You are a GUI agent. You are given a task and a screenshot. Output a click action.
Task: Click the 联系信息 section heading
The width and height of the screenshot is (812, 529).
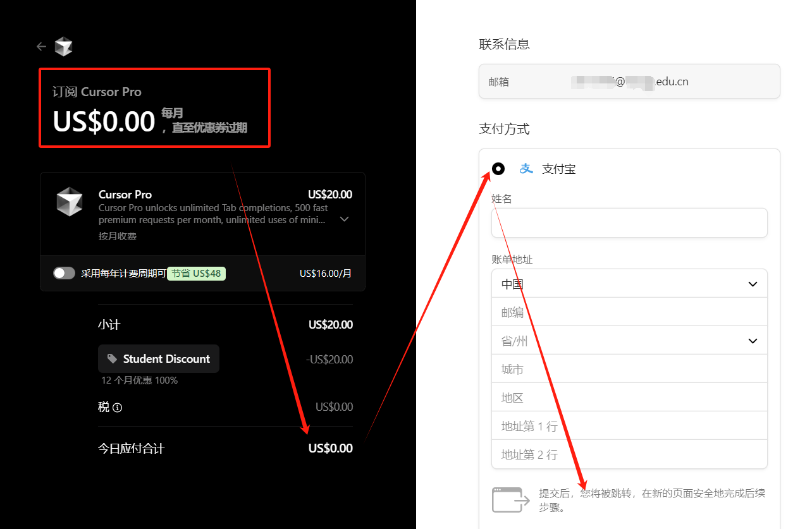coord(504,44)
